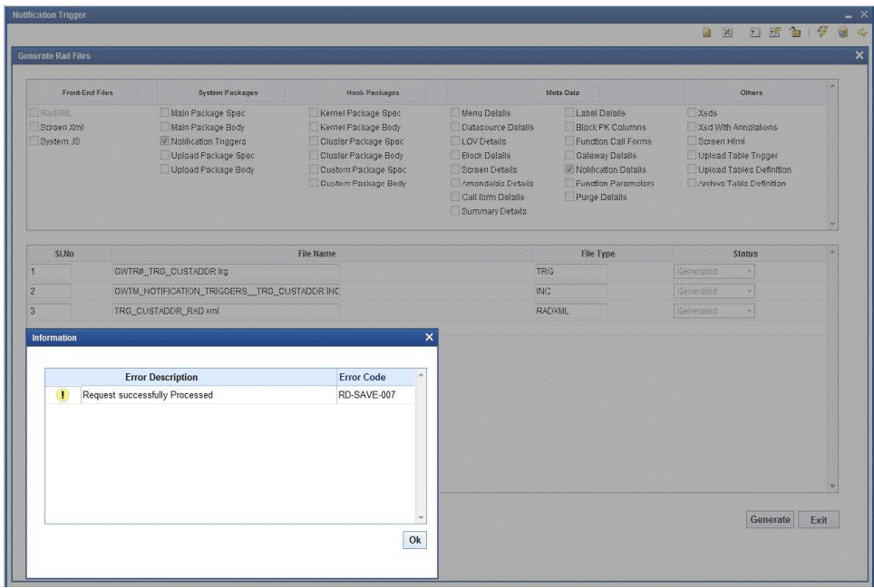Close the Information dialog with its X
874x588 pixels.
click(x=429, y=337)
